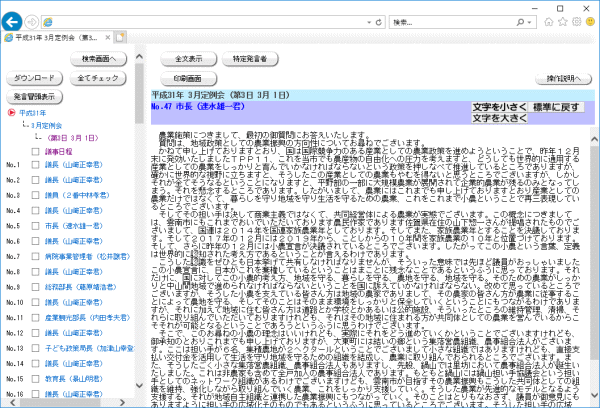The image size is (600, 408).
Task: Click content pane scroll down arrow
Action: tap(595, 395)
